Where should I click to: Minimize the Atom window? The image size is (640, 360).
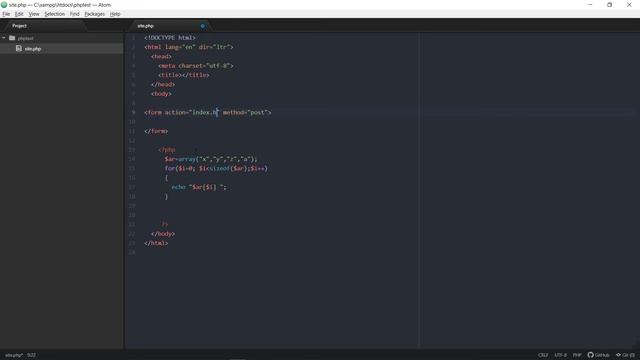coord(590,5)
